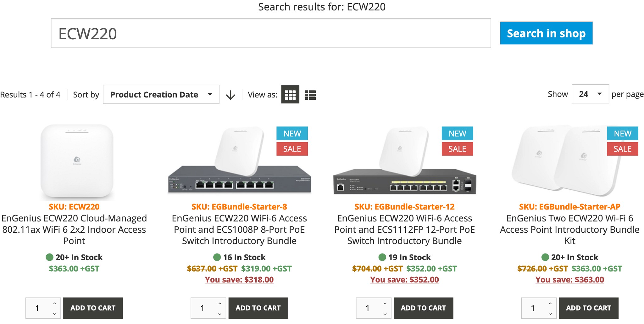The height and width of the screenshot is (324, 644).
Task: Decrease quantity for the Starter-8 bundle
Action: point(220,314)
